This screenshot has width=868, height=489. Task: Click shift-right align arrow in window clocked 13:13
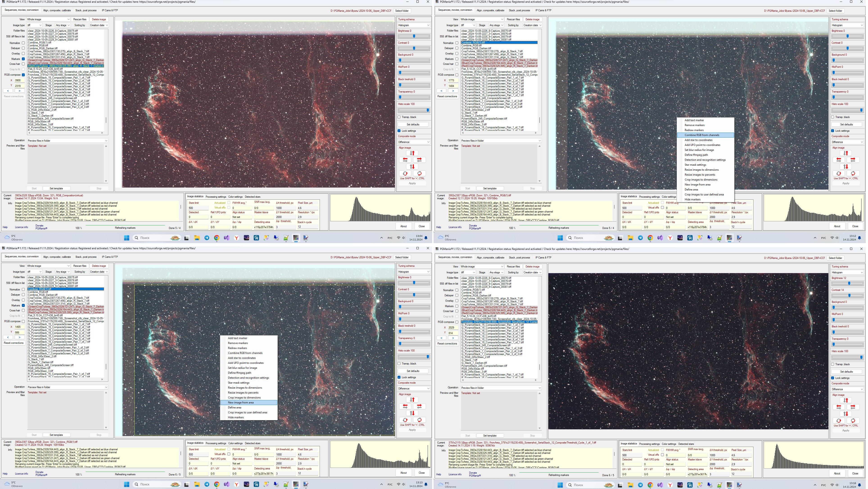(x=419, y=406)
